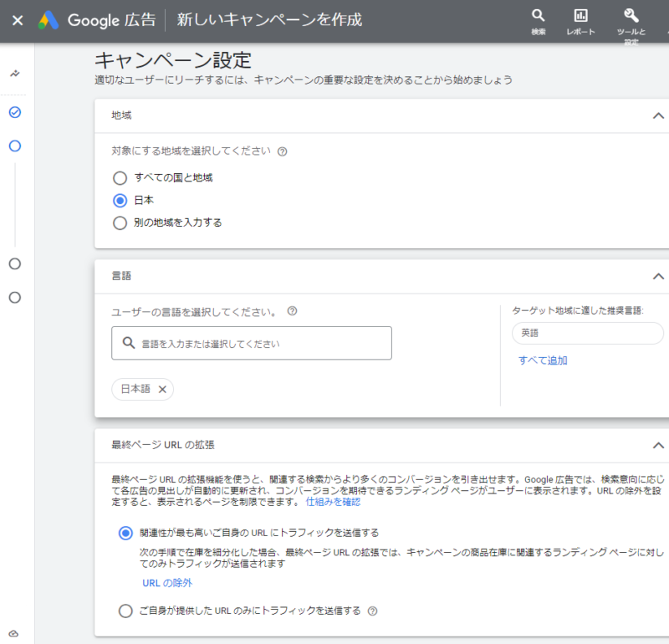The height and width of the screenshot is (644, 669).
Task: Show help for 対象にする地域を選択してください
Action: point(282,151)
